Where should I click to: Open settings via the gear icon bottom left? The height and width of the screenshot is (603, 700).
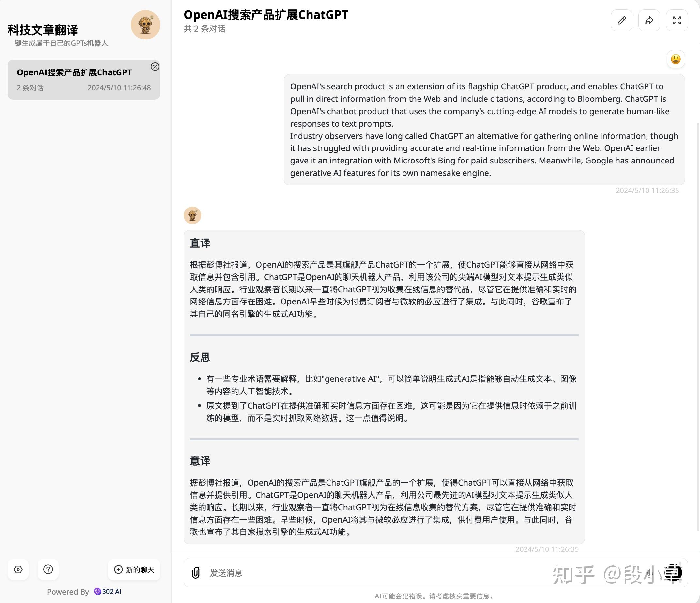[x=18, y=570]
